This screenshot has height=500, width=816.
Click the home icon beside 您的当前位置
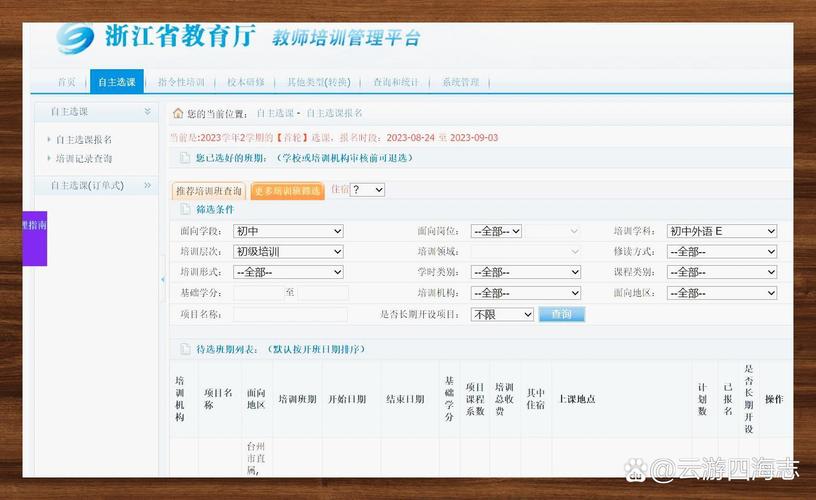178,113
